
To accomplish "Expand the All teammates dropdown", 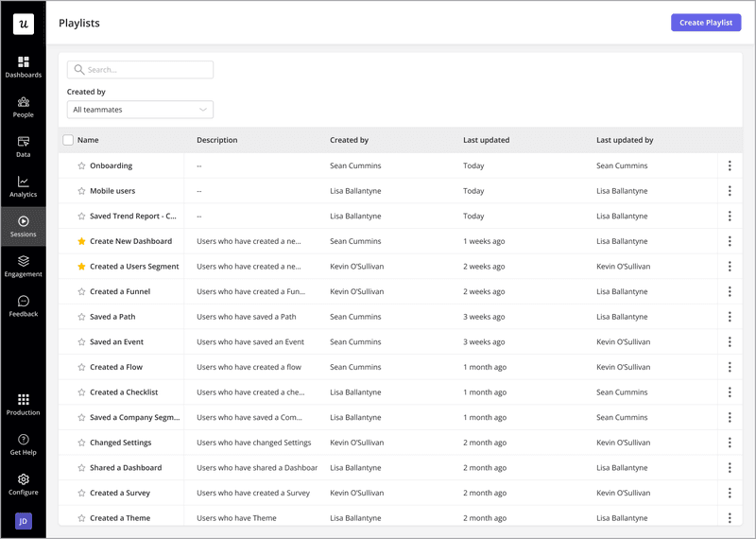I will point(140,110).
